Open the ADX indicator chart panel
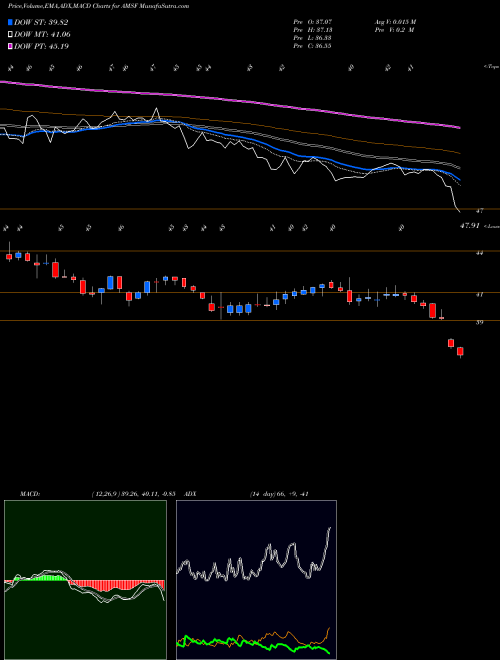The image size is (500, 660). (256, 580)
